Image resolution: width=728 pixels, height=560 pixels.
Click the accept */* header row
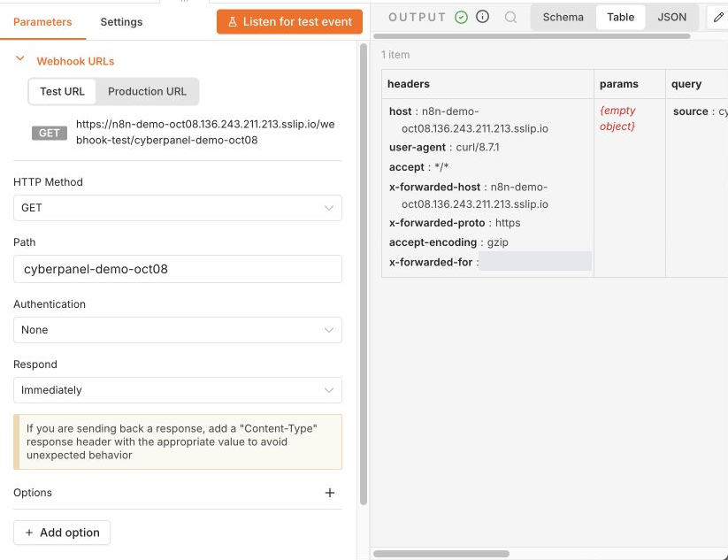pos(418,167)
